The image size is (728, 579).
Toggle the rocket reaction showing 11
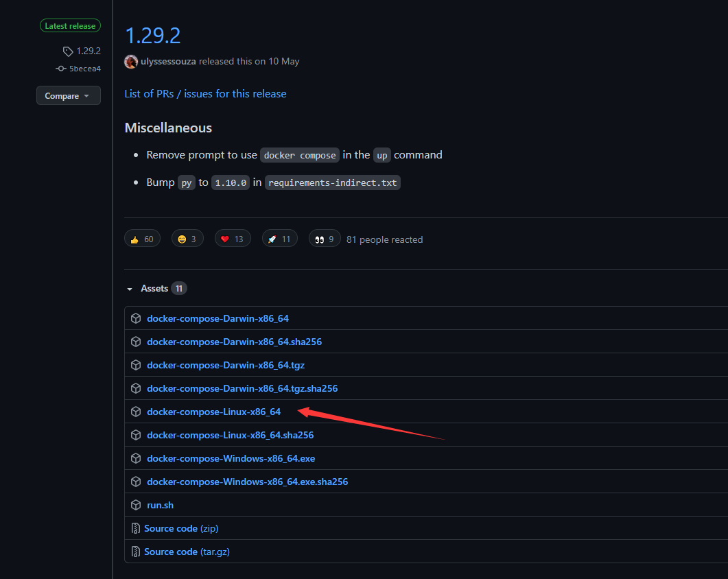pos(279,239)
